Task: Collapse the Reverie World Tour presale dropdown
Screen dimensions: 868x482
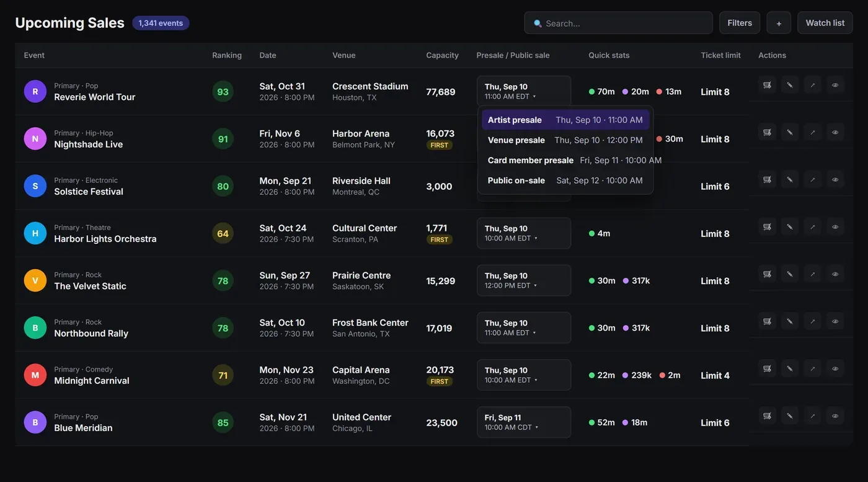Action: click(x=524, y=91)
